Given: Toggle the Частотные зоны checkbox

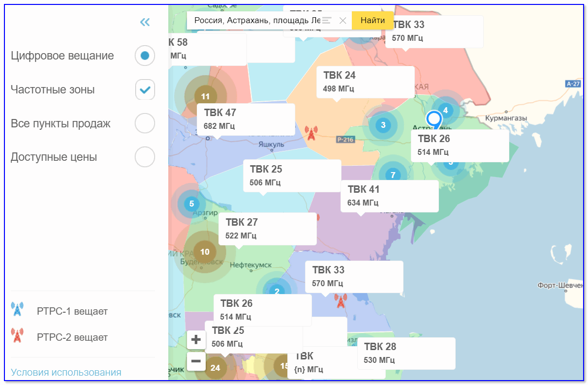Looking at the screenshot, I should click(145, 90).
